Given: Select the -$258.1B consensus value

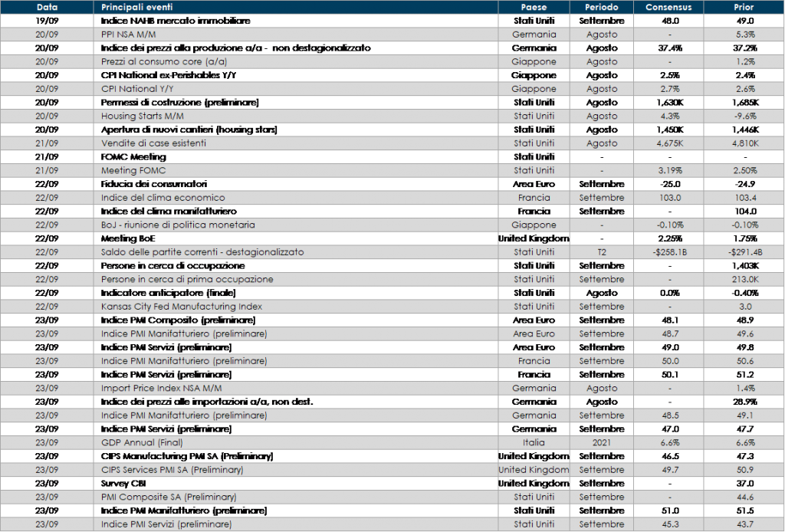Looking at the screenshot, I should pyautogui.click(x=668, y=252).
